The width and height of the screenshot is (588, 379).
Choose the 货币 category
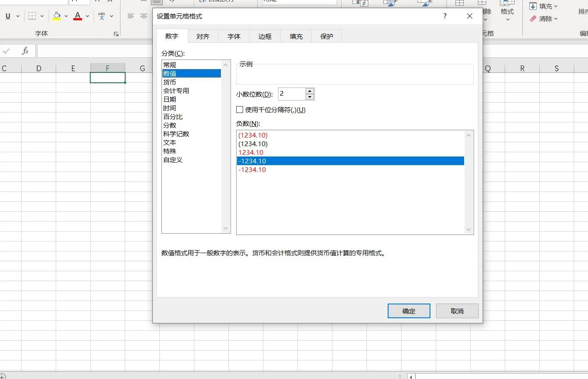[192, 82]
